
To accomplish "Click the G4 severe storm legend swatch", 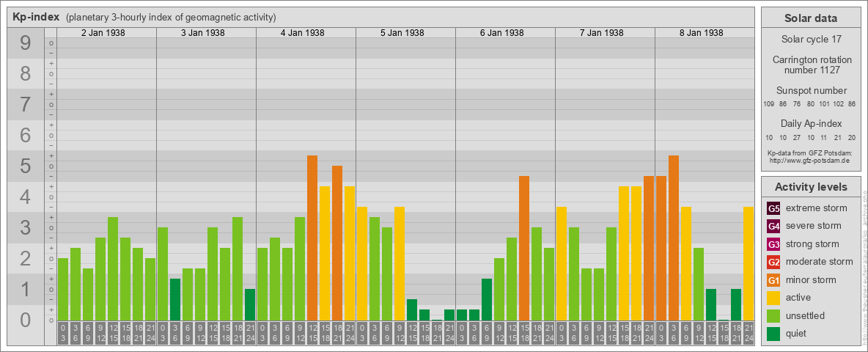I will (773, 227).
